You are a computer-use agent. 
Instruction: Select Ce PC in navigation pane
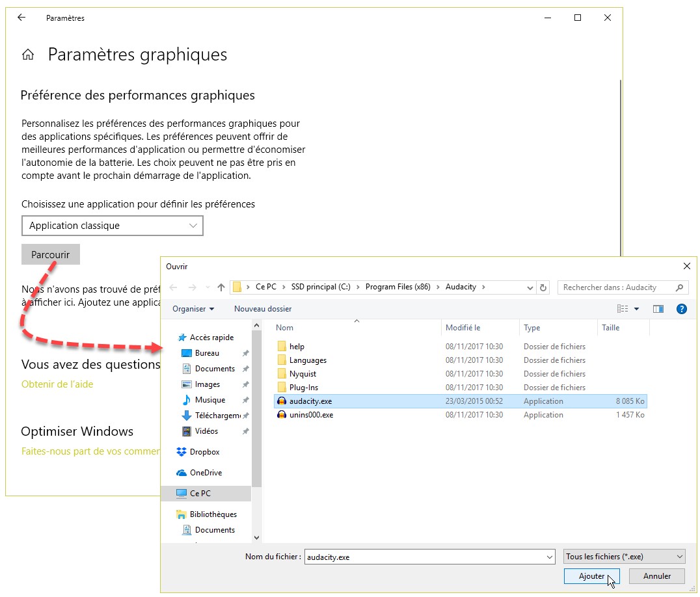coord(206,494)
